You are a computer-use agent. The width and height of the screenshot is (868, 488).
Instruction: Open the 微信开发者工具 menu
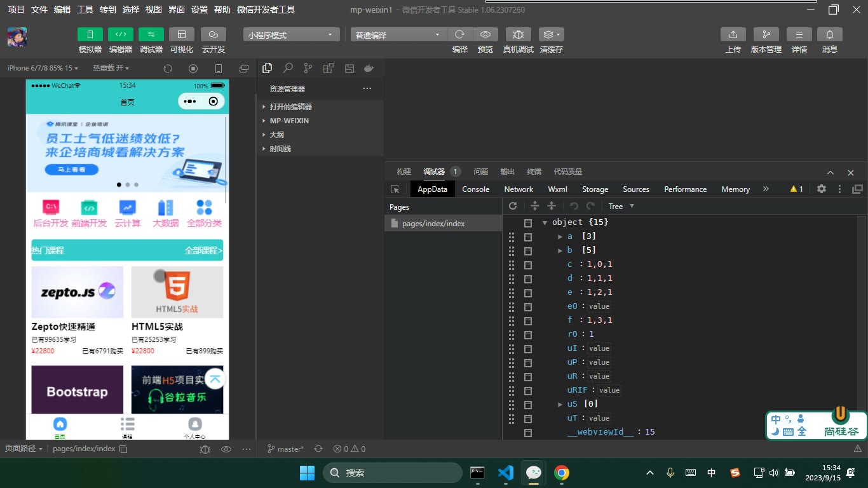point(266,10)
